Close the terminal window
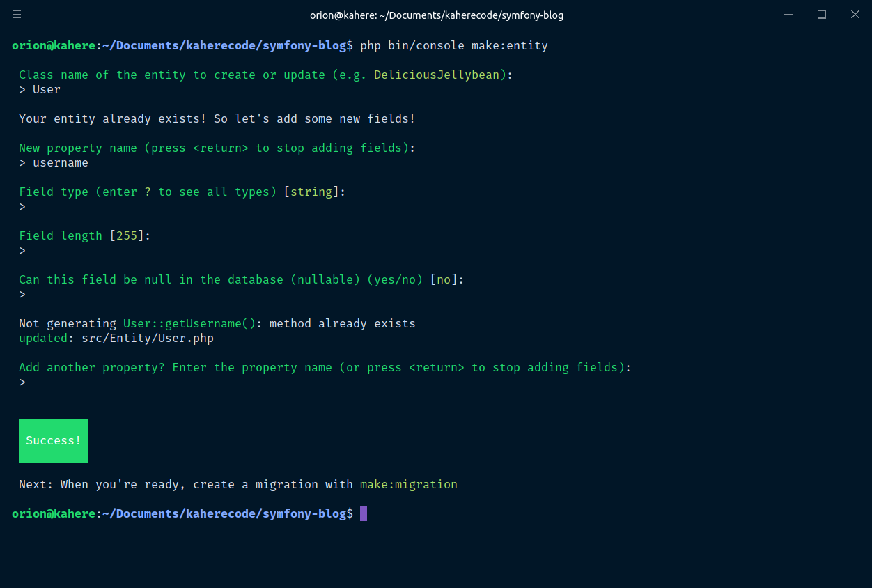Viewport: 872px width, 588px height. click(855, 15)
